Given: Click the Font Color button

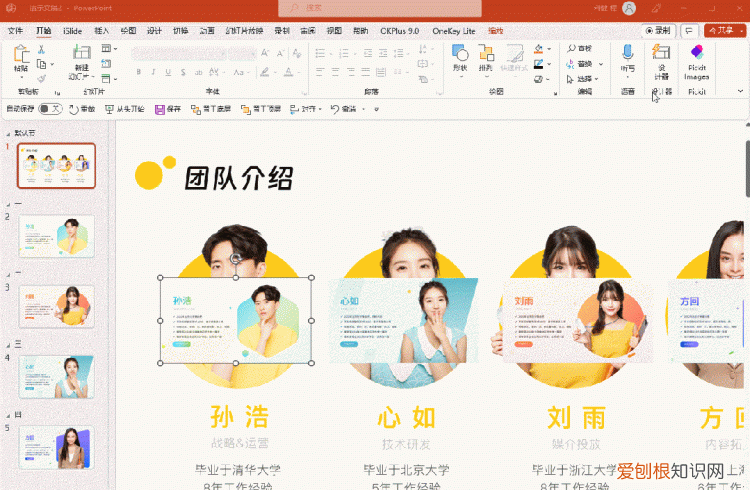Looking at the screenshot, I should [x=288, y=72].
